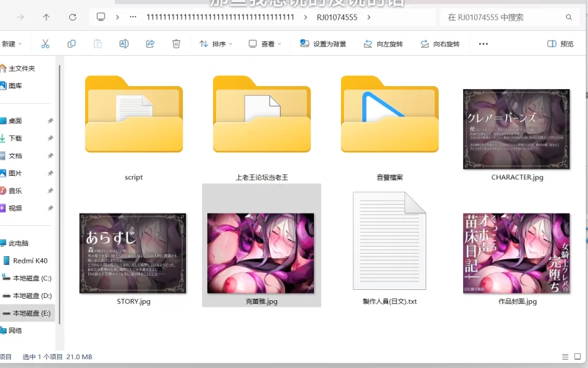Click the 克蕾雅.jpg file name label
Image resolution: width=588 pixels, height=368 pixels.
pyautogui.click(x=262, y=301)
